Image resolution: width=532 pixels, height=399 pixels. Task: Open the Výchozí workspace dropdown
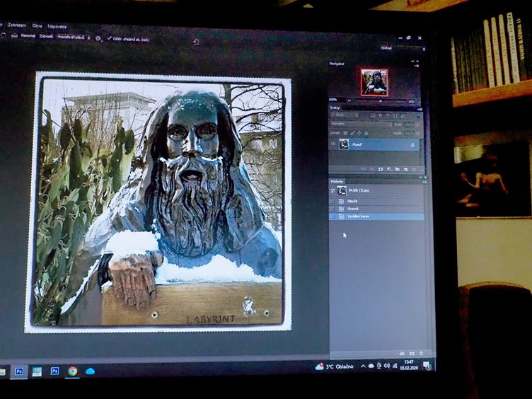coord(388,47)
